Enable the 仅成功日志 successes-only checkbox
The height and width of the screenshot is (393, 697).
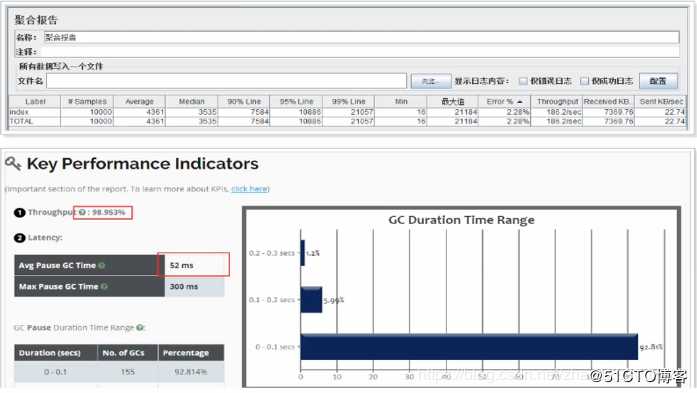(x=585, y=81)
